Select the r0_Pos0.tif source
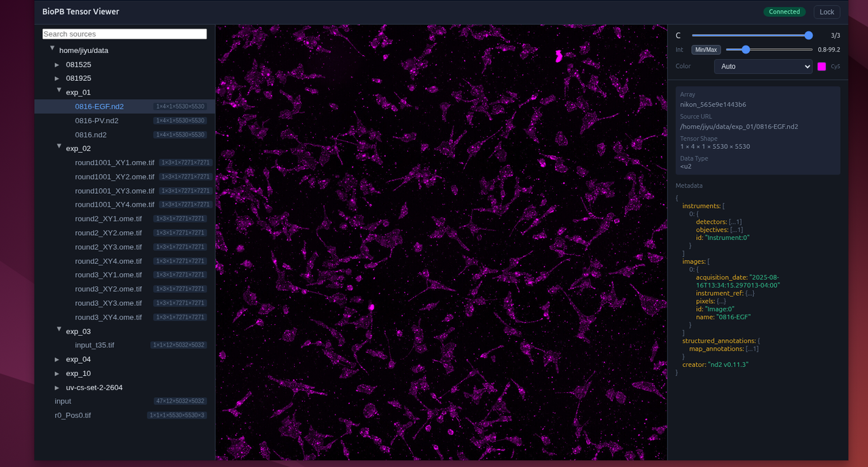This screenshot has width=868, height=467. (125, 415)
